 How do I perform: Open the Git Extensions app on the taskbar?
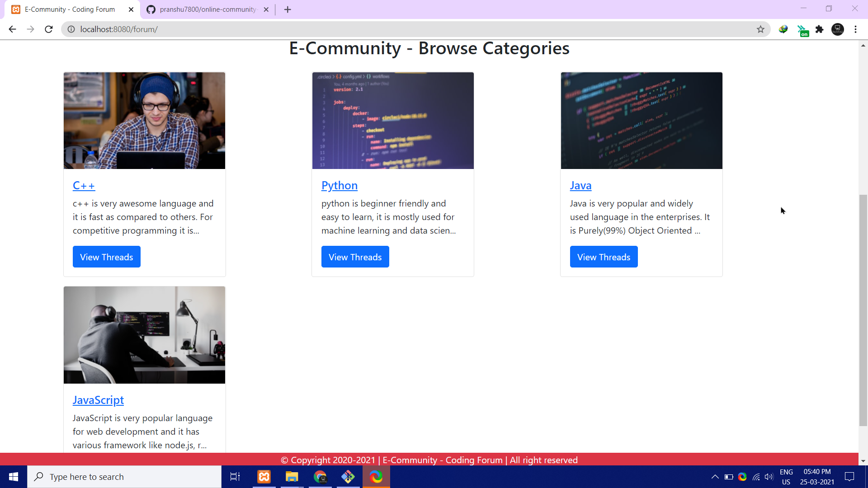348,477
